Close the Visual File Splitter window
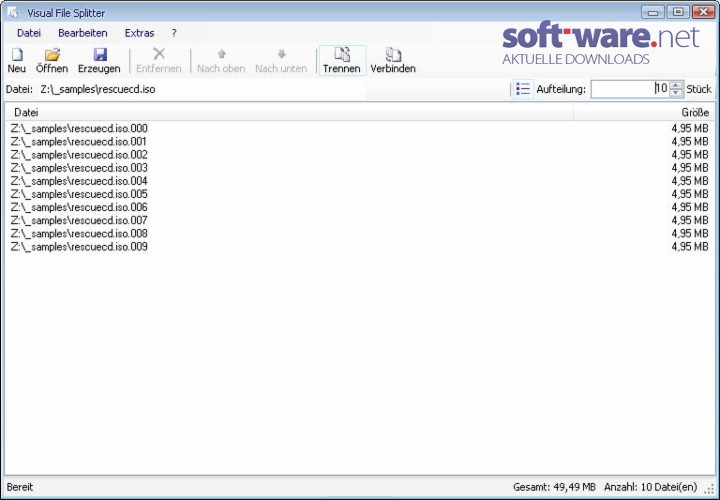This screenshot has width=720, height=500. point(703,12)
